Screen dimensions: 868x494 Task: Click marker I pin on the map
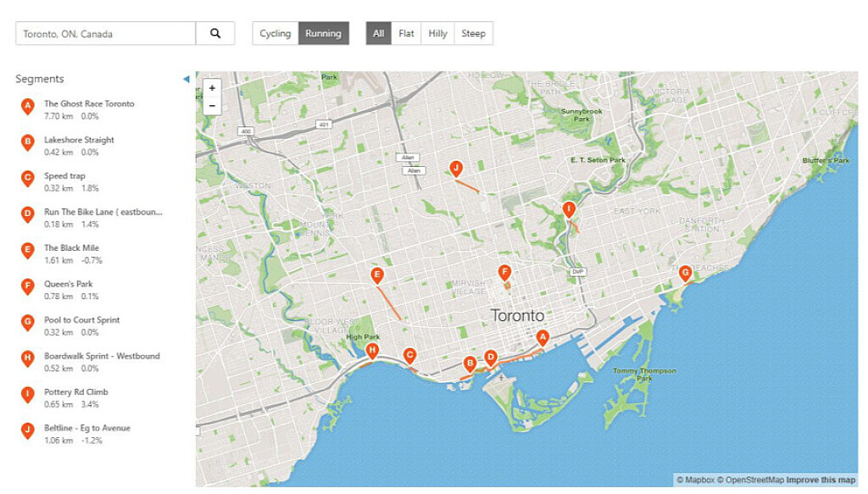pyautogui.click(x=569, y=208)
